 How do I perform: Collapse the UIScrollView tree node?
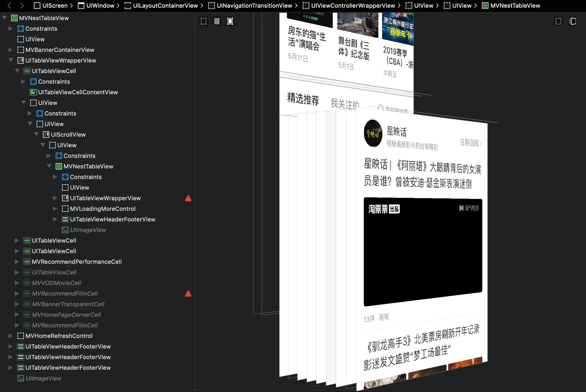(36, 134)
